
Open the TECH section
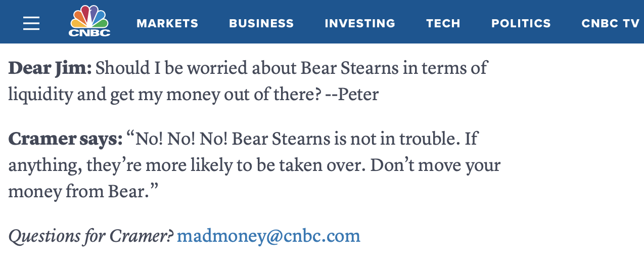pos(443,23)
